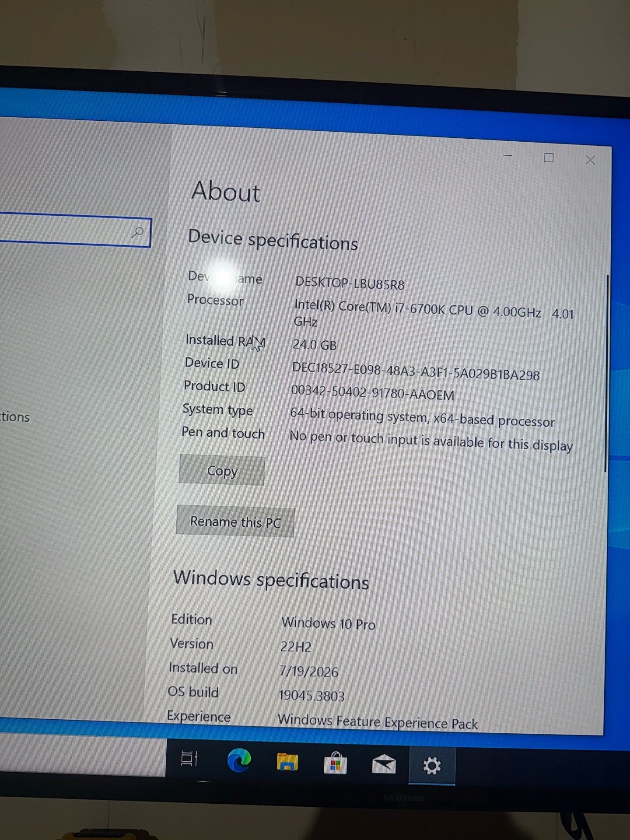This screenshot has width=630, height=840.
Task: Click the Product ID label
Action: click(214, 386)
